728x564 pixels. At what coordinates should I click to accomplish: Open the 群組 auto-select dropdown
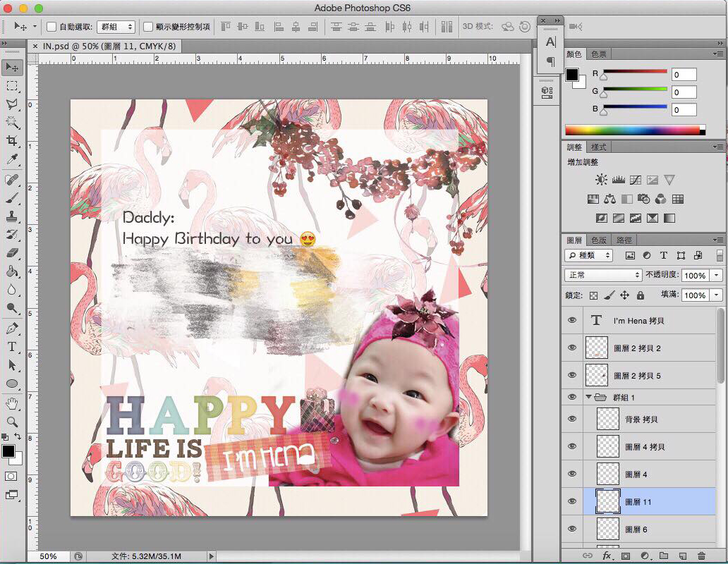click(x=116, y=27)
